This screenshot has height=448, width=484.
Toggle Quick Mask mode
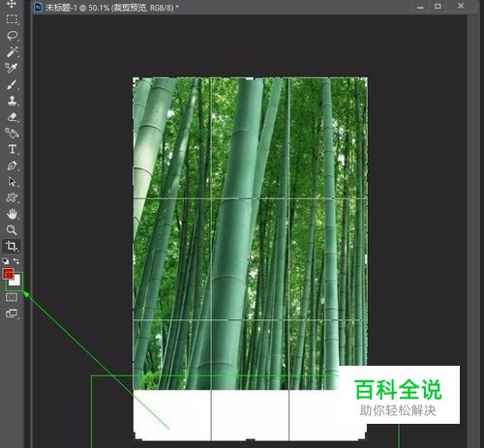pos(12,297)
